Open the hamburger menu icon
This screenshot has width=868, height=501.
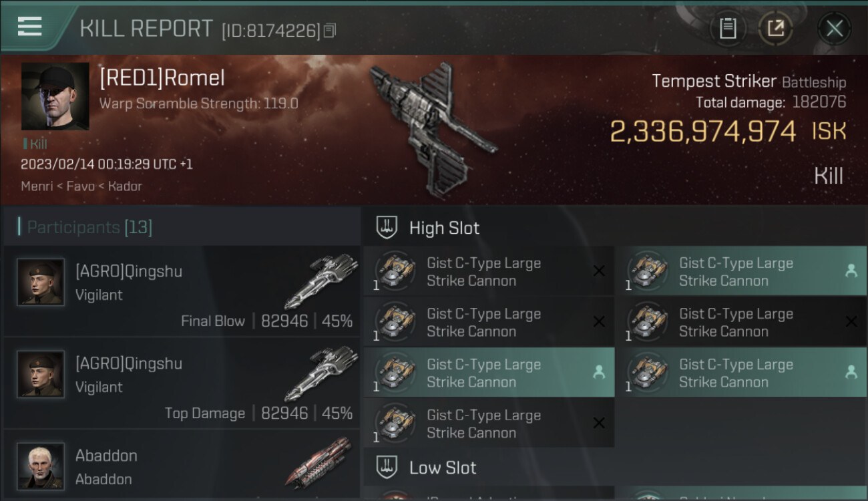point(30,27)
